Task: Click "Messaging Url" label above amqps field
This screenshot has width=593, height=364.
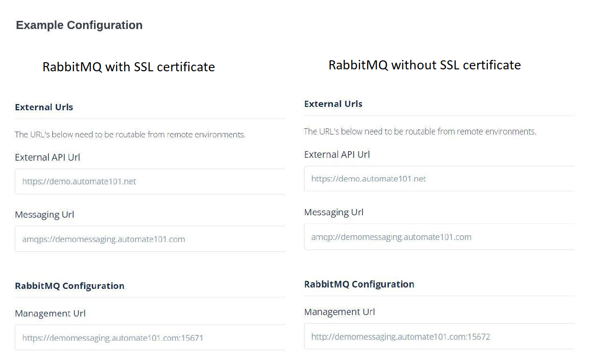Action: tap(45, 215)
